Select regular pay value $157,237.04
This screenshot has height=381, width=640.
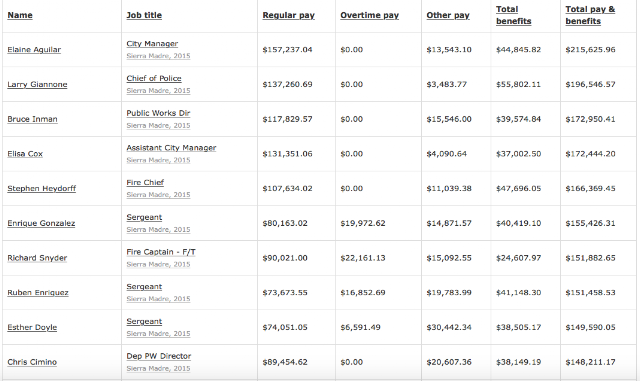point(287,49)
